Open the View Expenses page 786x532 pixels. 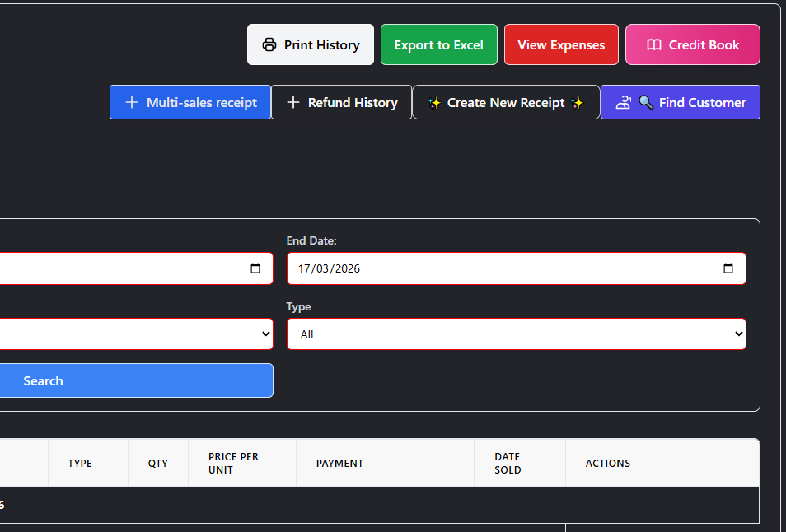click(x=561, y=45)
